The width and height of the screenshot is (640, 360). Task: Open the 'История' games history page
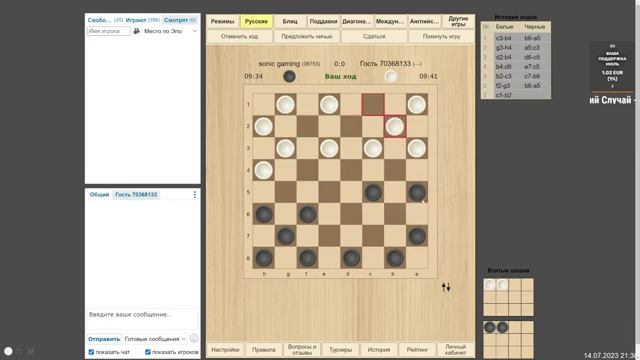click(379, 349)
